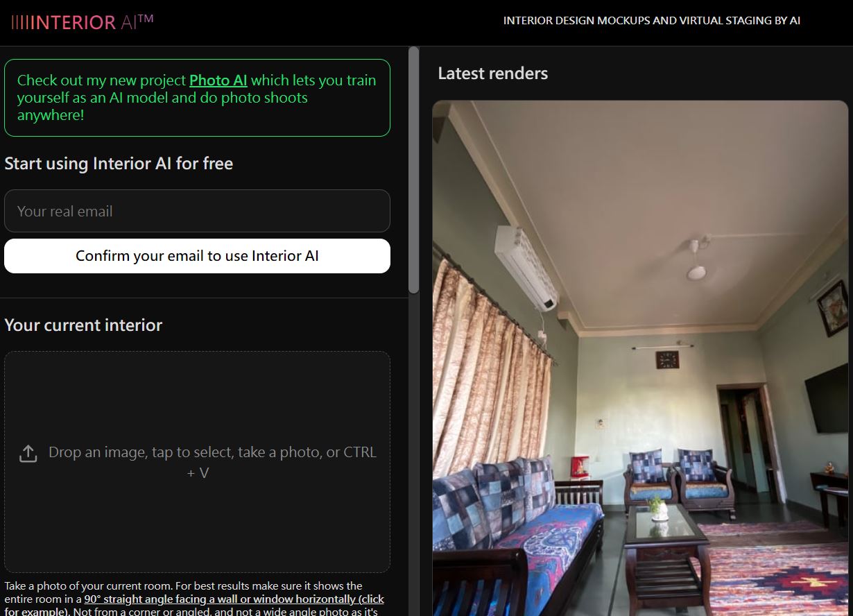This screenshot has width=853, height=616.
Task: Click the 'Drop an image, tap to select' text
Action: coord(212,462)
